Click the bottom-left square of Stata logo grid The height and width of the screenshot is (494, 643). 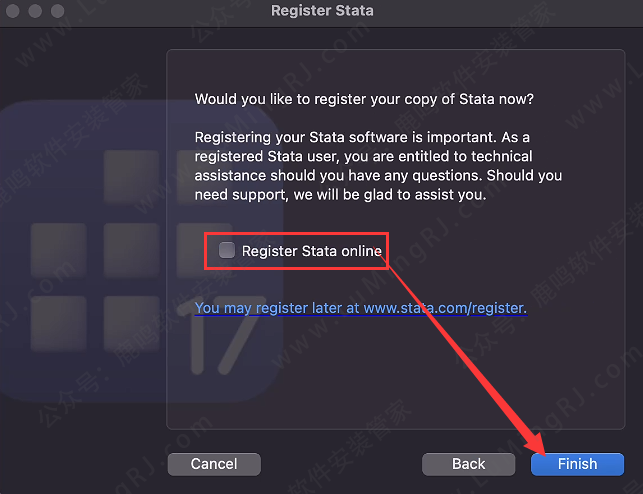coord(58,323)
